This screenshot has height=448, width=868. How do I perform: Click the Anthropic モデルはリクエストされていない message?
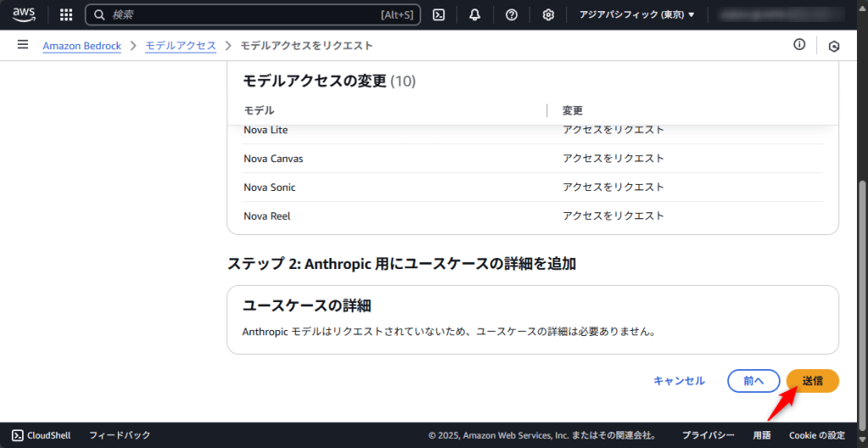click(x=449, y=332)
